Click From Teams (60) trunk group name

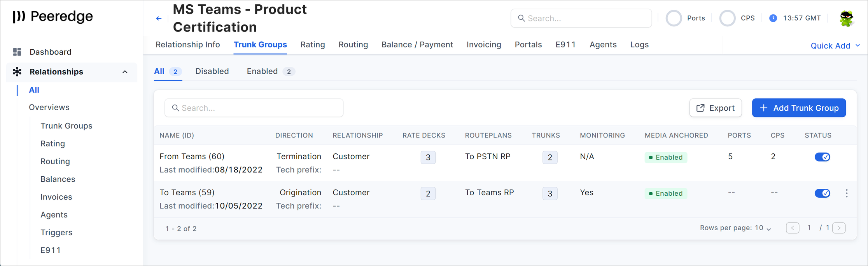click(x=192, y=156)
